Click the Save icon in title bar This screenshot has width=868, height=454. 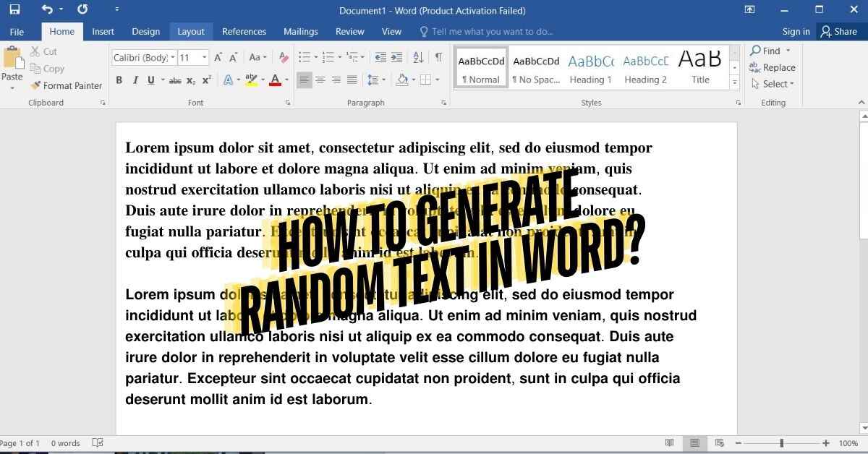(14, 10)
